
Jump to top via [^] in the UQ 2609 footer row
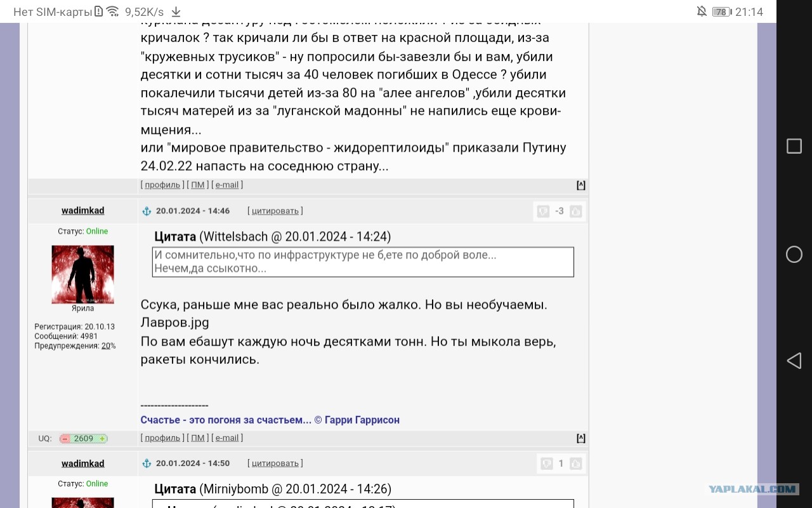[x=581, y=438]
